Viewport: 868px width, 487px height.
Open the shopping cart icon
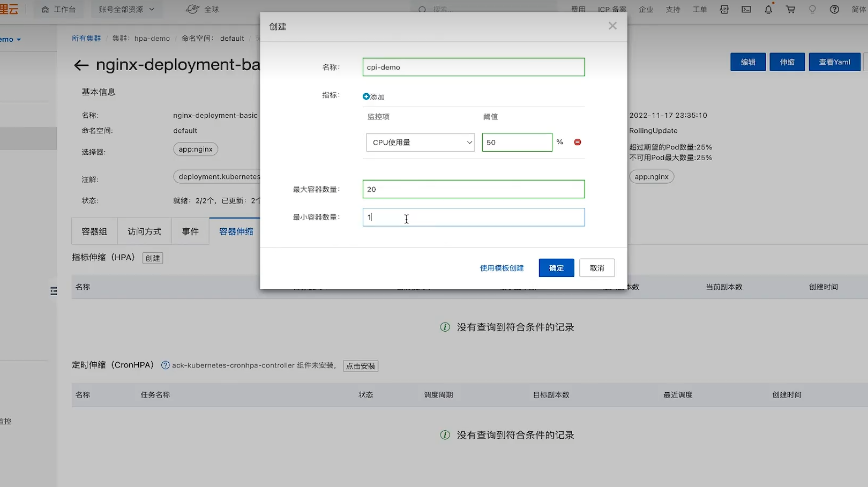pyautogui.click(x=790, y=9)
